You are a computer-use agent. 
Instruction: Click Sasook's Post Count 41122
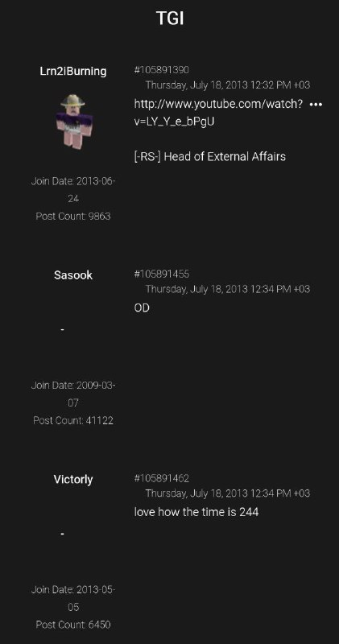[73, 420]
